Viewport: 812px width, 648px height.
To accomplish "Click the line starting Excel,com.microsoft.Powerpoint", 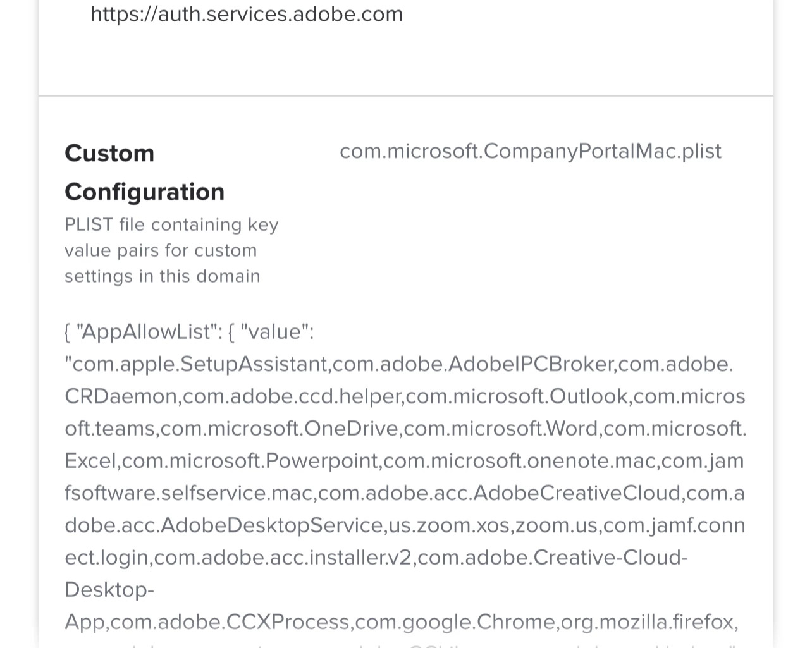I will [x=404, y=461].
